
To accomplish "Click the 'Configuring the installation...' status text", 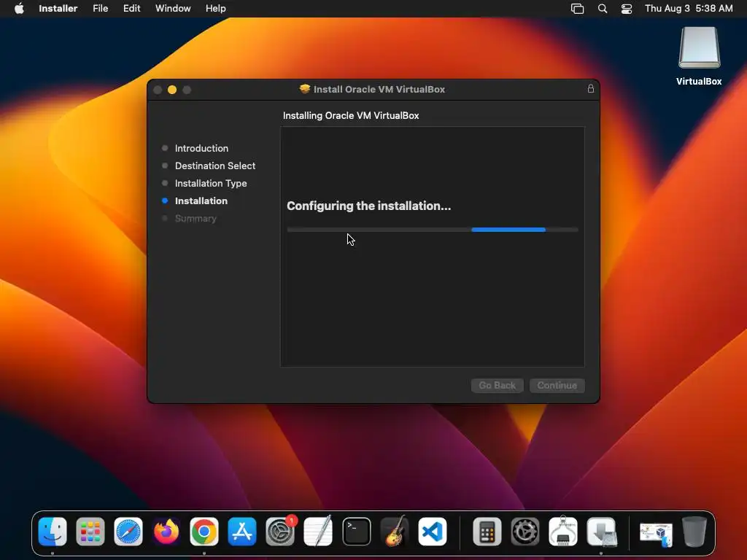I will (368, 206).
